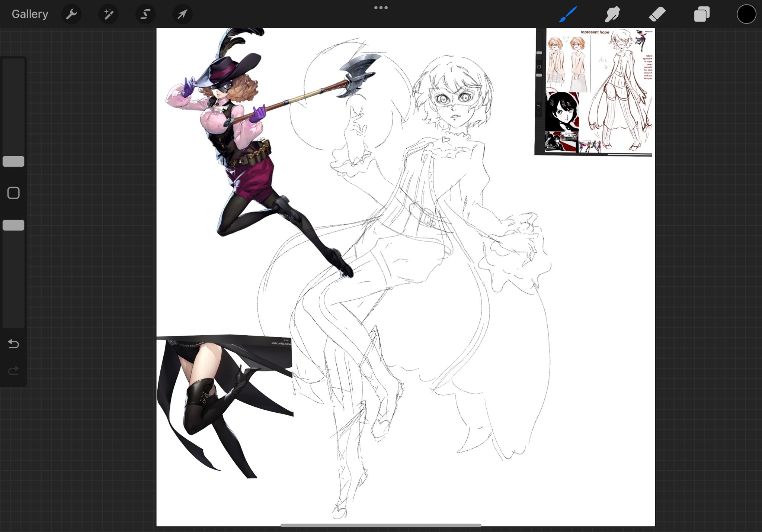This screenshot has height=532, width=762.
Task: Activate the Selection tool
Action: click(145, 14)
